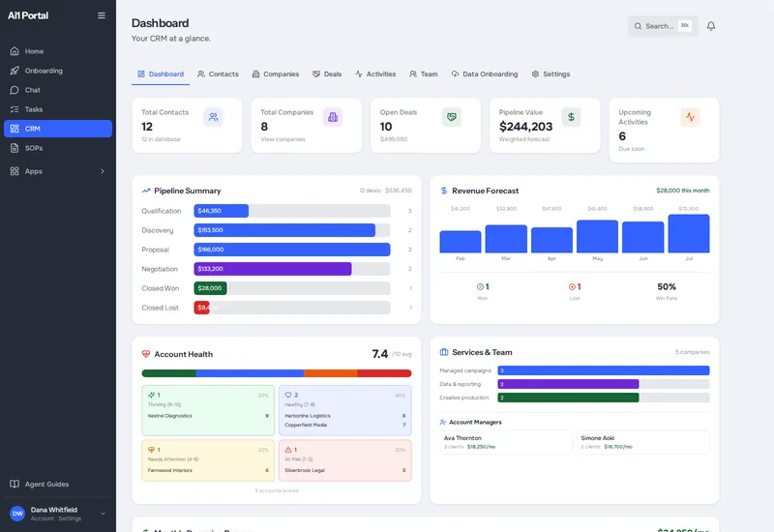Click the Total Companies building icon
This screenshot has width=774, height=532.
(x=333, y=117)
